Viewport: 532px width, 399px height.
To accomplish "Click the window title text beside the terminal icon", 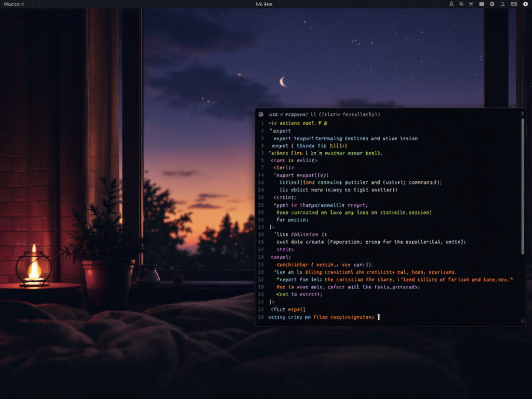I will [x=325, y=114].
